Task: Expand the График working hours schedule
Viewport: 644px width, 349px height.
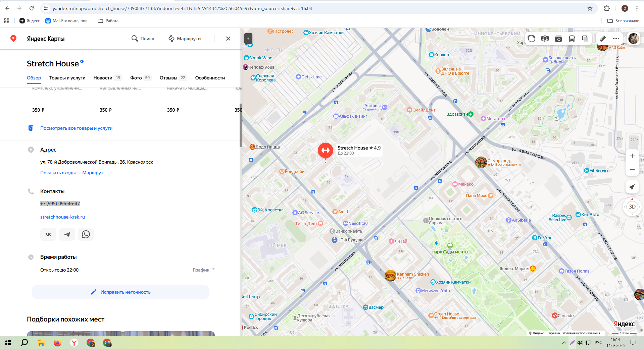Action: pos(204,270)
